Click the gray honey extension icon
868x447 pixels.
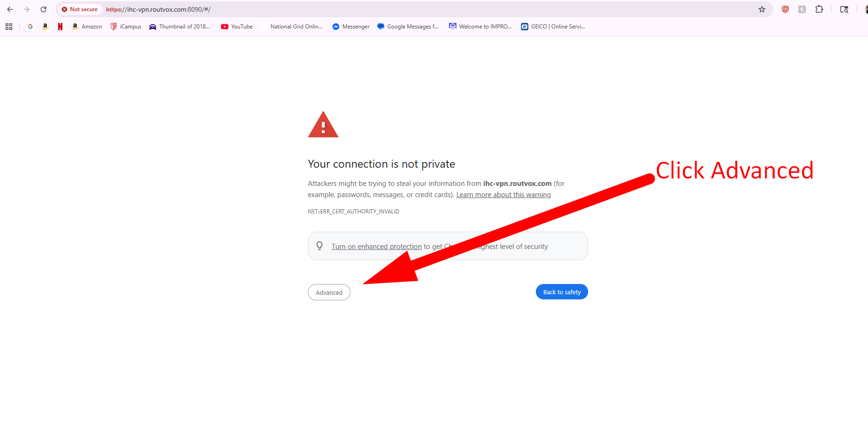tap(802, 9)
